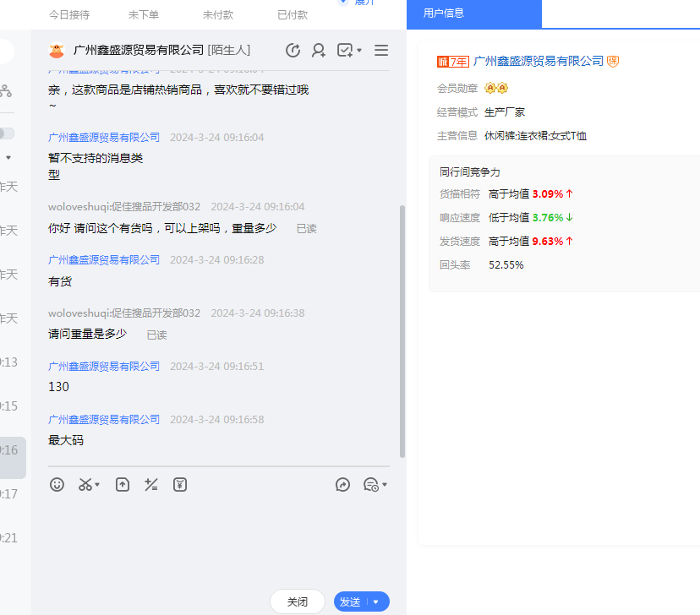Open the message history dropdown above input
Viewport: 700px width, 615px height.
point(375,484)
